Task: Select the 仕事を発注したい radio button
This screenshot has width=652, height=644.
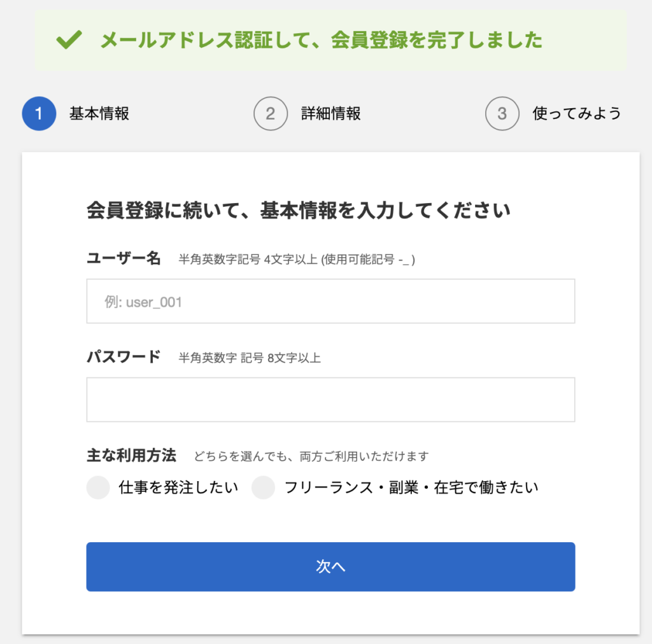Action: coord(98,487)
